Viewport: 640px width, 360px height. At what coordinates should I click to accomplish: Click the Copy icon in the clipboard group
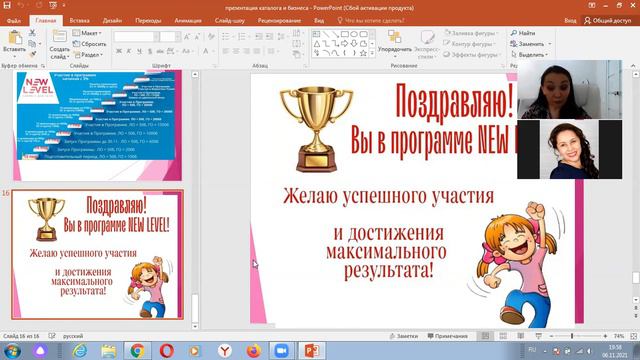pyautogui.click(x=32, y=44)
